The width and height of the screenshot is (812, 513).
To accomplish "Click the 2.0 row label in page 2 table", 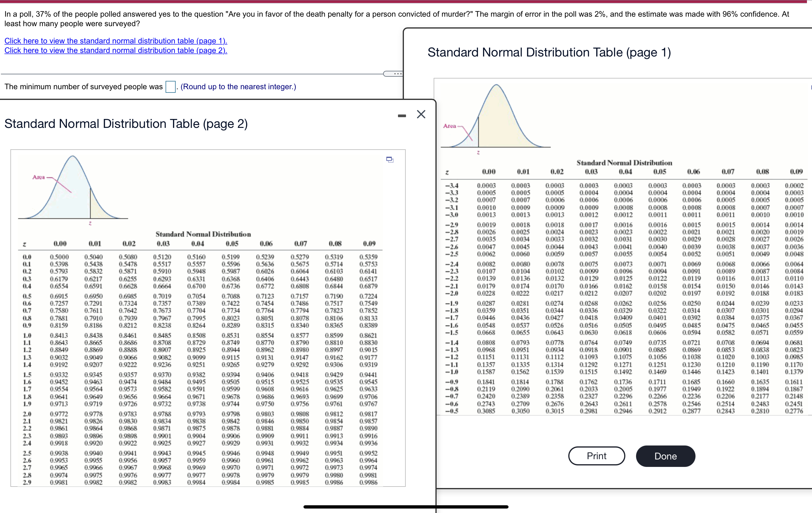I will pyautogui.click(x=27, y=414).
